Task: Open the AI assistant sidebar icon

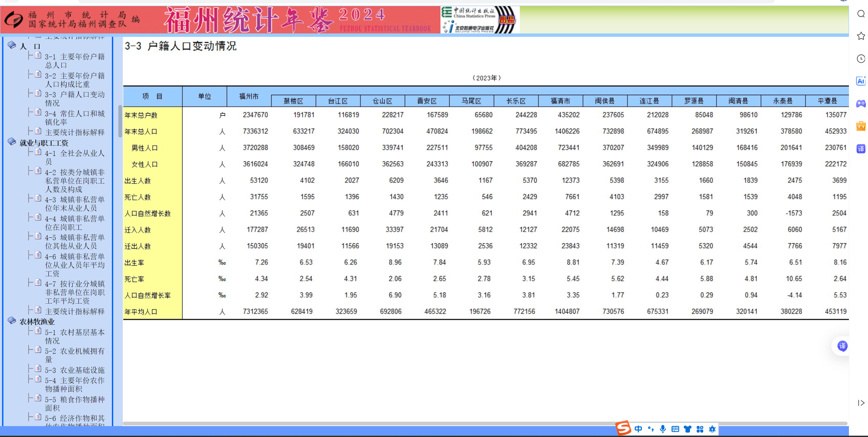Action: click(861, 81)
